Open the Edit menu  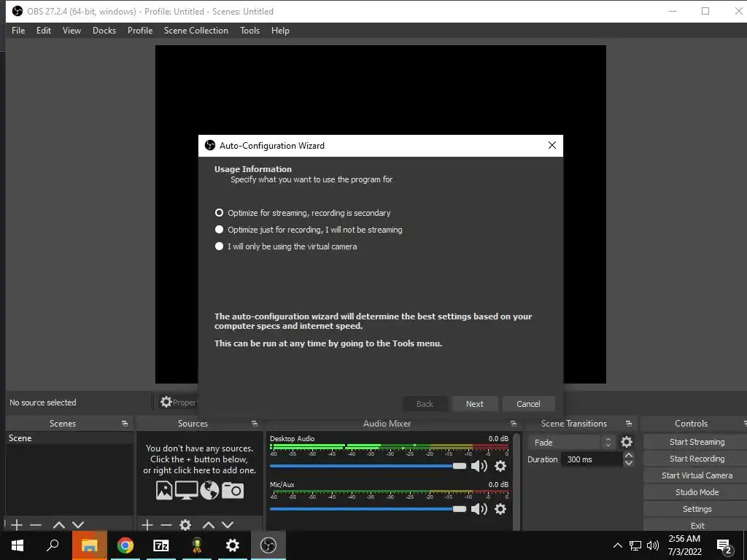tap(44, 31)
